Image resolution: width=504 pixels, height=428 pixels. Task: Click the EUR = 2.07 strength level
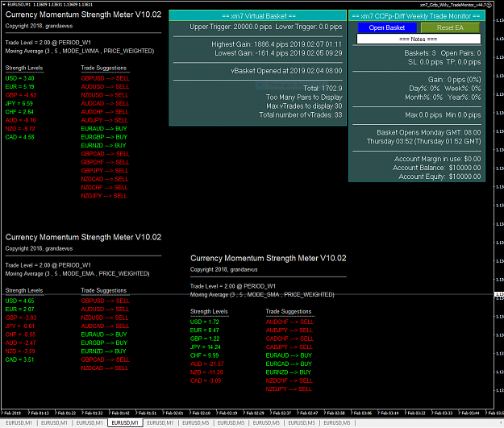19,310
